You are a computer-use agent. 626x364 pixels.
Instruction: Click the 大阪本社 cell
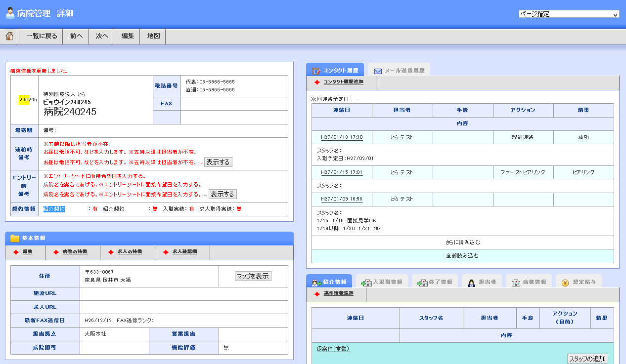(x=114, y=334)
